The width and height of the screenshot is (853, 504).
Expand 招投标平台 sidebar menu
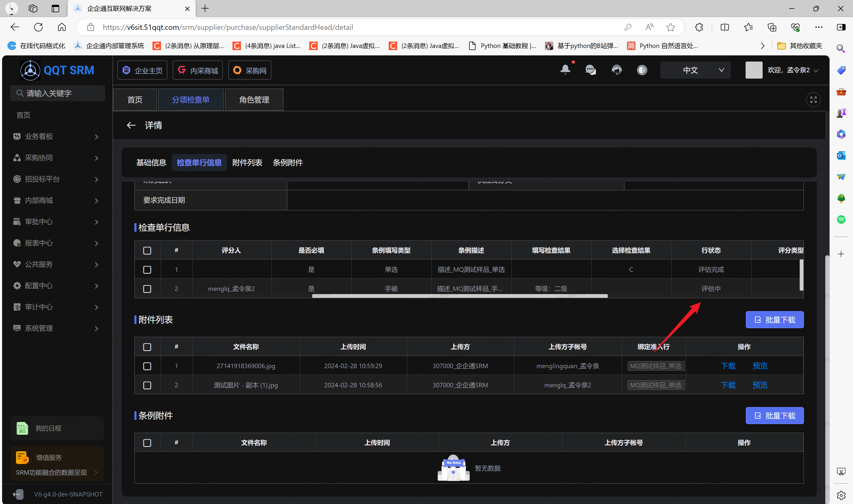[57, 179]
